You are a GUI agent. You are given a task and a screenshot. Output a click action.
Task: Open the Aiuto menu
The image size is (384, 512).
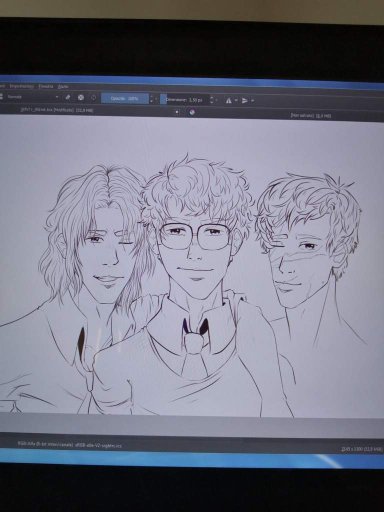(63, 86)
